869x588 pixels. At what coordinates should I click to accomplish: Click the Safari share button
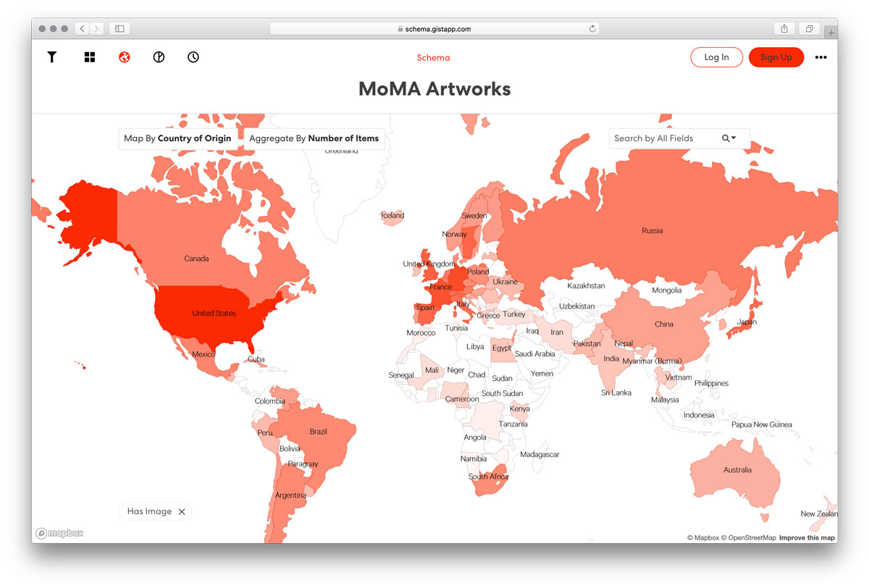click(784, 29)
